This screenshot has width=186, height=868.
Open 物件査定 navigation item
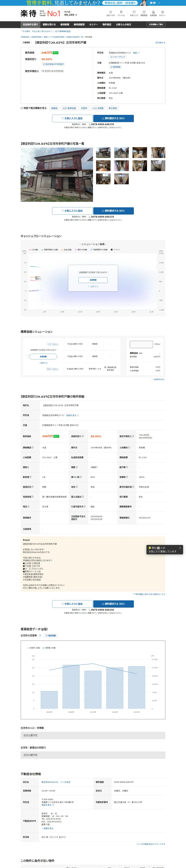[107, 25]
